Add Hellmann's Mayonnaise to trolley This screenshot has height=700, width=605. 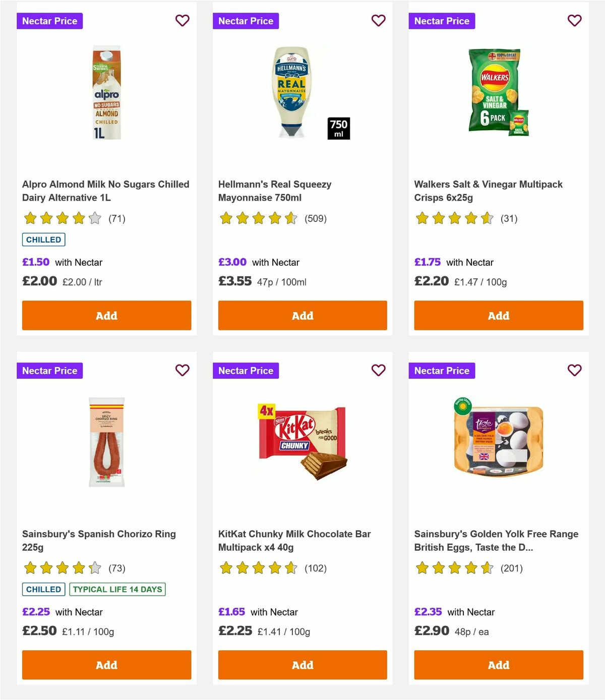pyautogui.click(x=302, y=315)
